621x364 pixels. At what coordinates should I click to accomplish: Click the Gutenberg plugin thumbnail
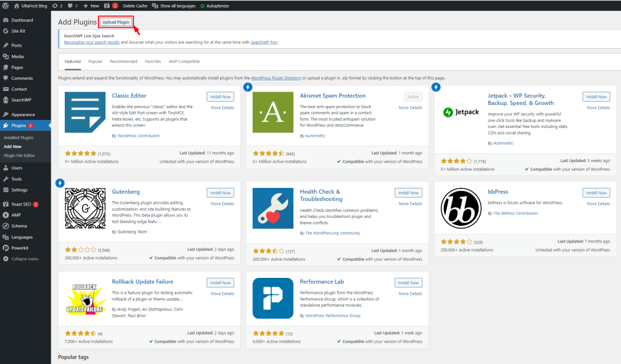84,208
